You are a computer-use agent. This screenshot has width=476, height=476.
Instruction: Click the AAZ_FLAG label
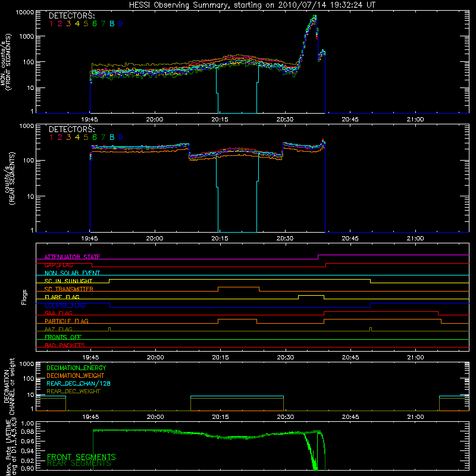pos(58,329)
